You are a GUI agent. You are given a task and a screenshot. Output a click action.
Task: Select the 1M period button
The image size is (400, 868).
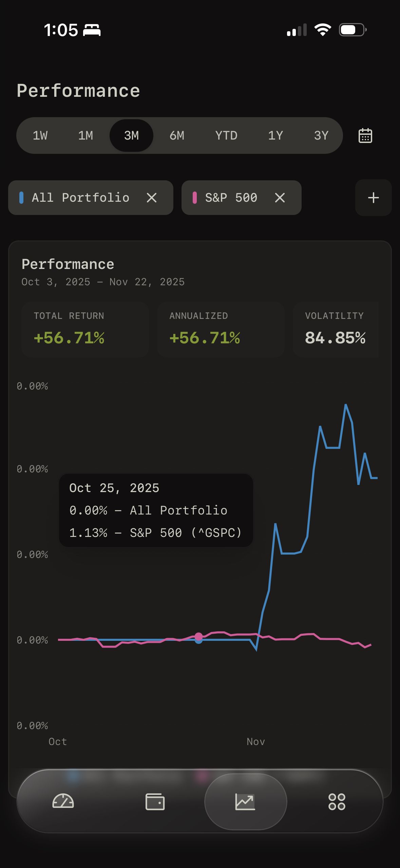tap(86, 135)
